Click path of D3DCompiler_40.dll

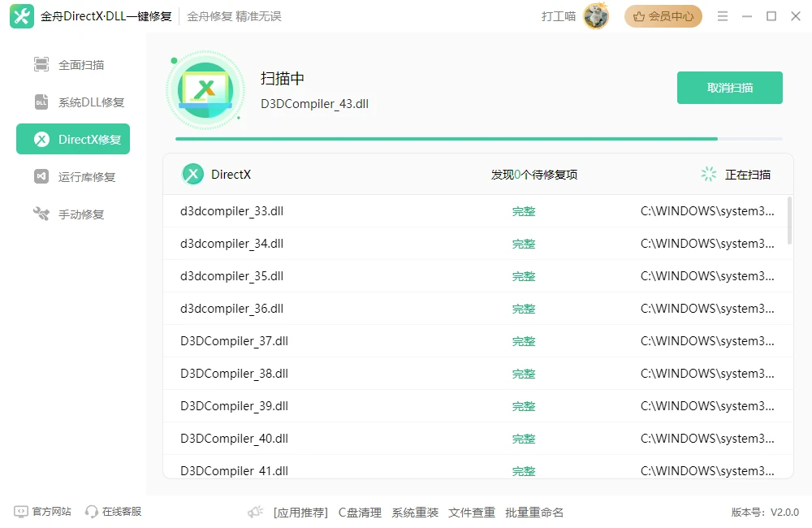[707, 439]
